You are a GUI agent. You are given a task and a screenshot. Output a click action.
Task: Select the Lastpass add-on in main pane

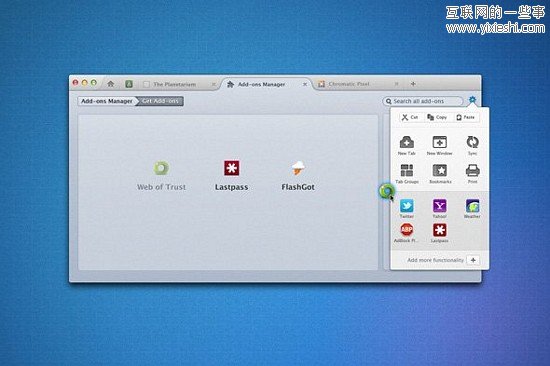(x=232, y=176)
